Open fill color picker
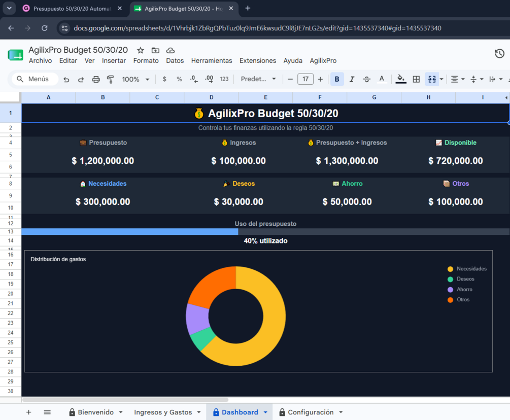 401,79
